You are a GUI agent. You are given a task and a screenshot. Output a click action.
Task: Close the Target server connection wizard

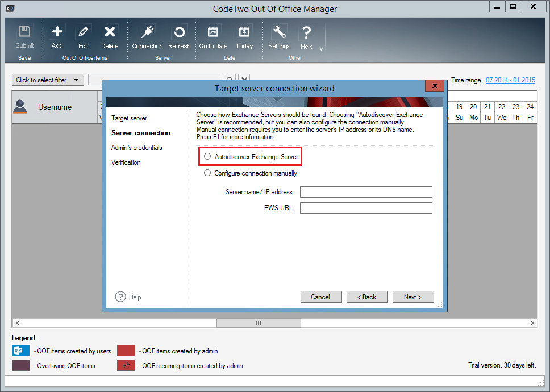(435, 86)
